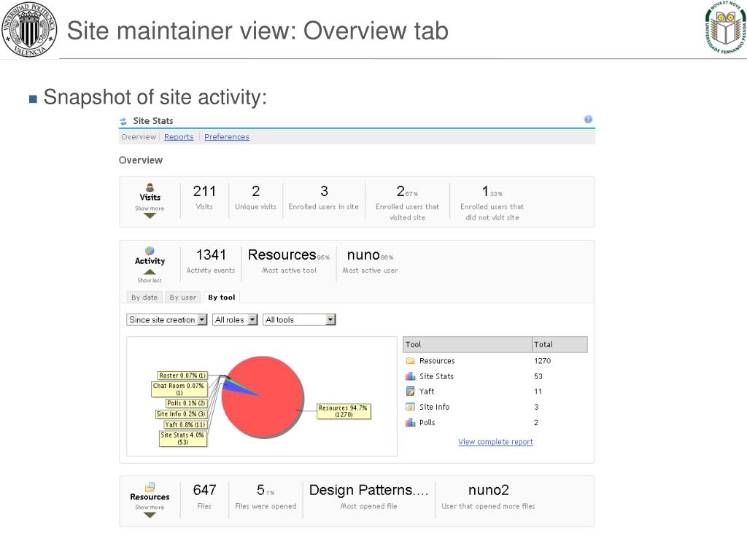Switch to the By user tab
The image size is (747, 560).
coord(183,297)
